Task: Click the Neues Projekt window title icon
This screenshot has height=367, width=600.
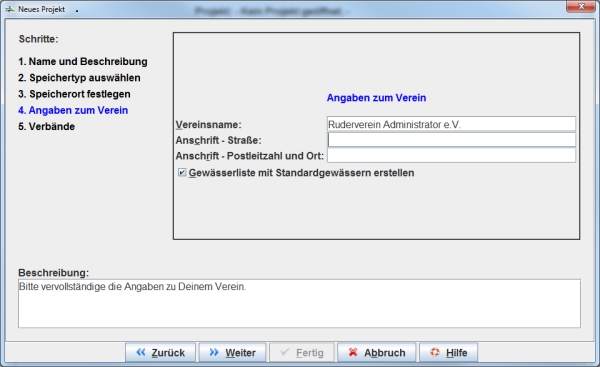Action: (10, 9)
